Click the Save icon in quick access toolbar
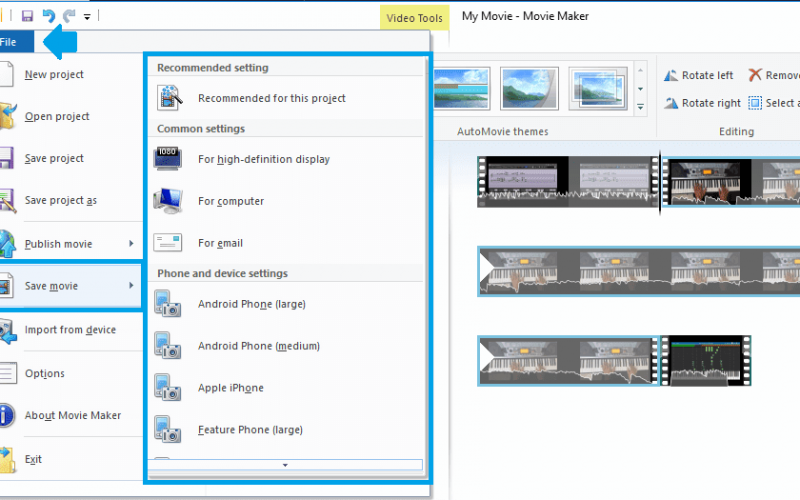Viewport: 800px width, 500px height. [x=27, y=16]
